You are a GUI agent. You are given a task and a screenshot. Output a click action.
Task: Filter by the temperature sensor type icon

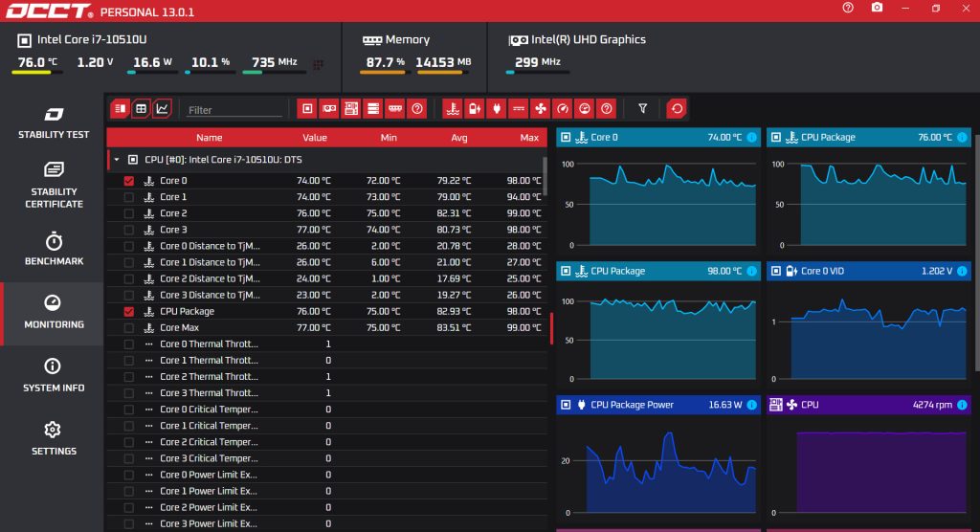453,109
